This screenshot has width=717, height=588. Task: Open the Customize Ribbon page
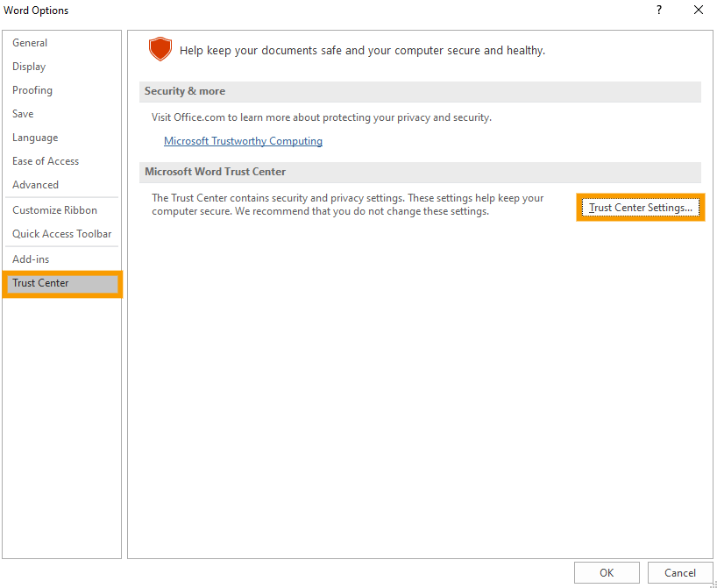coord(54,210)
